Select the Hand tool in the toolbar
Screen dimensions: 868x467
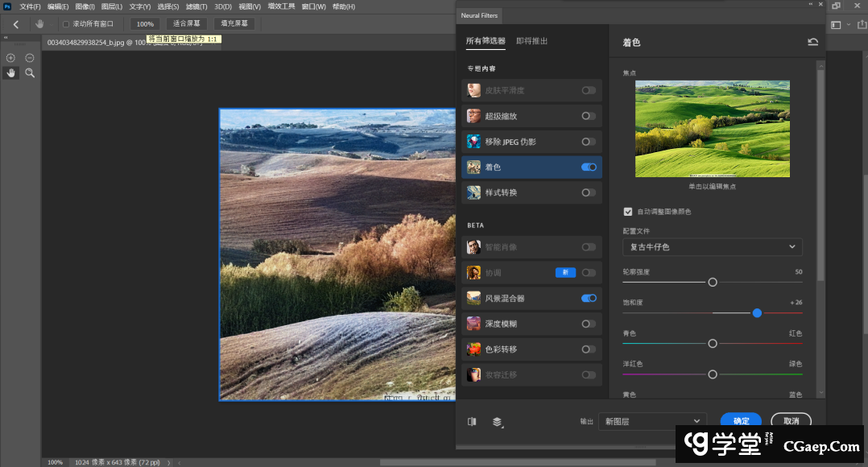pyautogui.click(x=10, y=72)
